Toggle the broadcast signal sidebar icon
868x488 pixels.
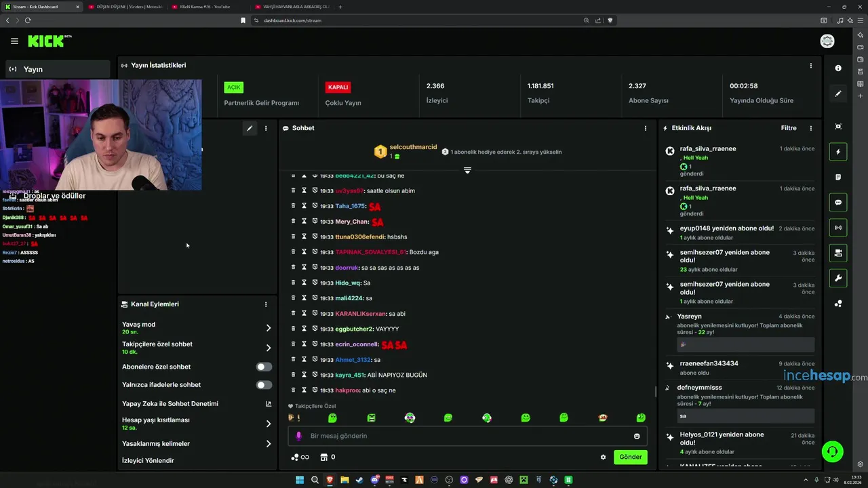[x=838, y=228]
